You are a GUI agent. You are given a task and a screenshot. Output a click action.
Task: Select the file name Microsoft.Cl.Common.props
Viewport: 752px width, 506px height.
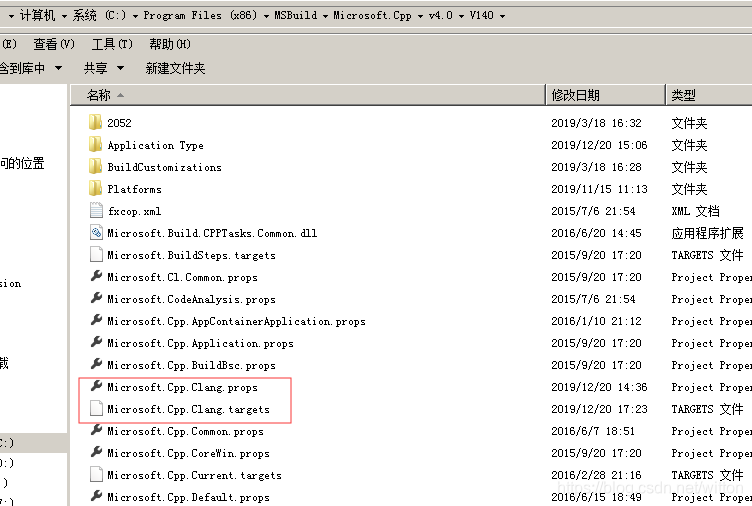coord(182,277)
